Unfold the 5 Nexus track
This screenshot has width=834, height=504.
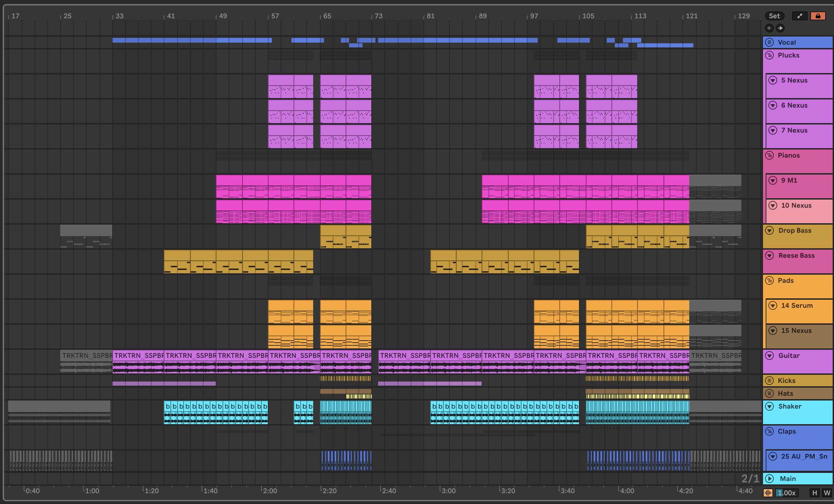[x=773, y=80]
